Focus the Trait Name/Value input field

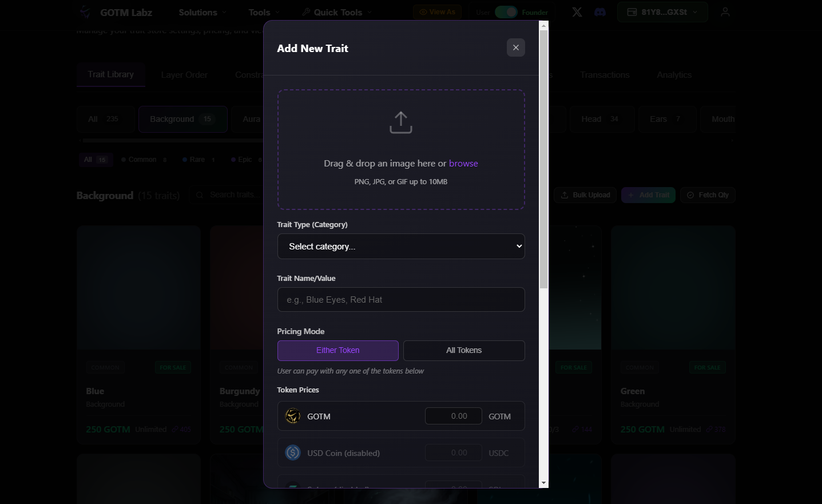click(400, 300)
